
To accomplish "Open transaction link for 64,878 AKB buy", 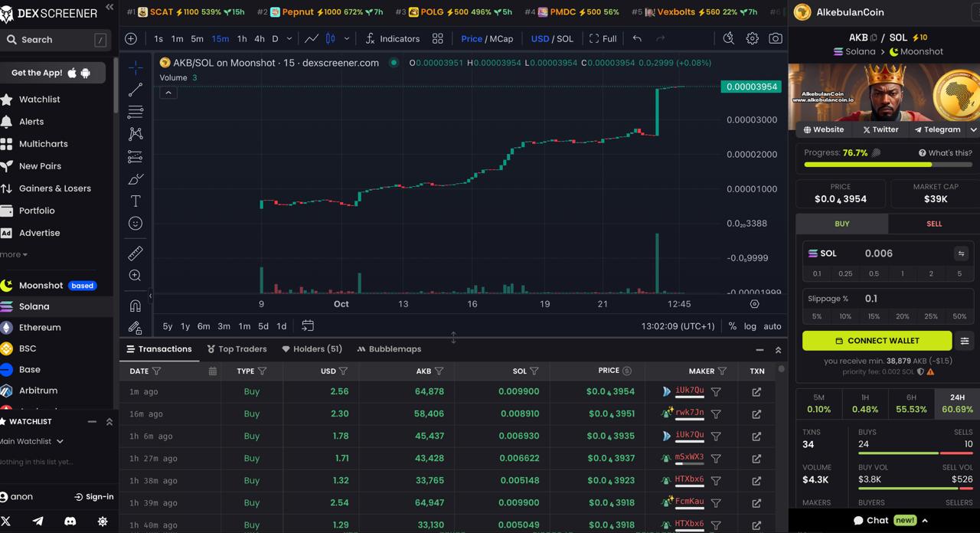I will (x=756, y=391).
